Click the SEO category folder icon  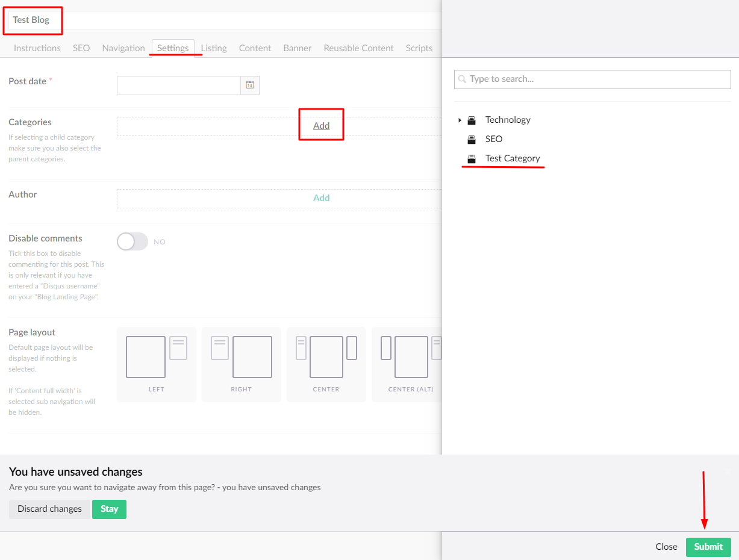click(x=472, y=139)
